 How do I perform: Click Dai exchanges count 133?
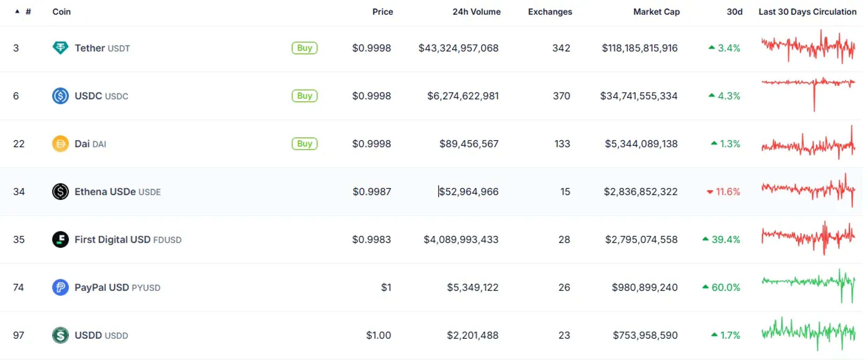562,144
